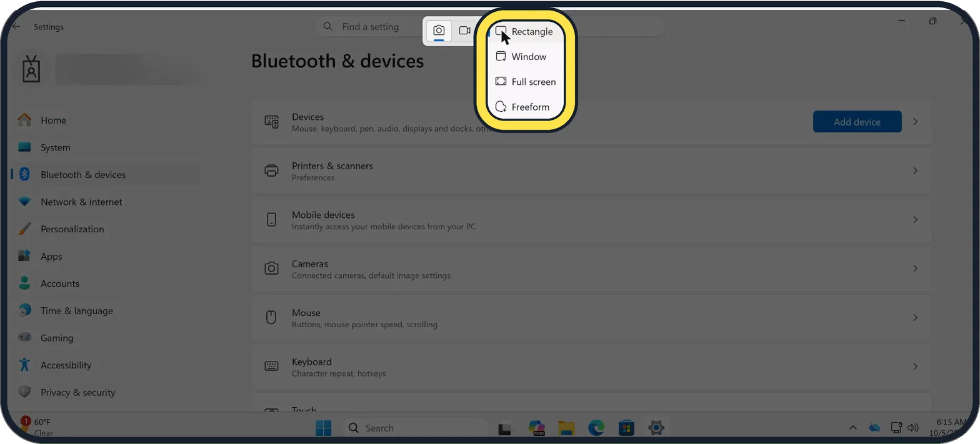Click the Settings gear taskbar icon
This screenshot has height=444, width=980.
pos(656,428)
